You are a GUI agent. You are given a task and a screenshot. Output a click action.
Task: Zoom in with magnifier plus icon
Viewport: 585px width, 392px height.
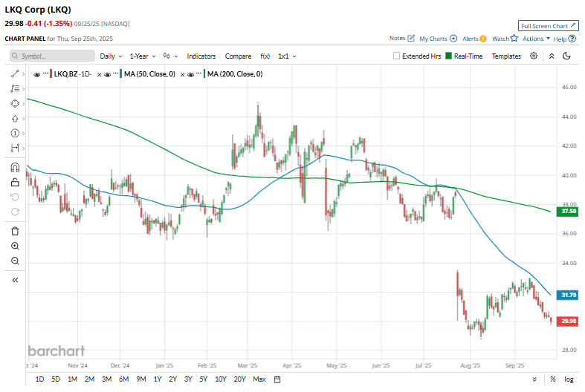tap(15, 246)
